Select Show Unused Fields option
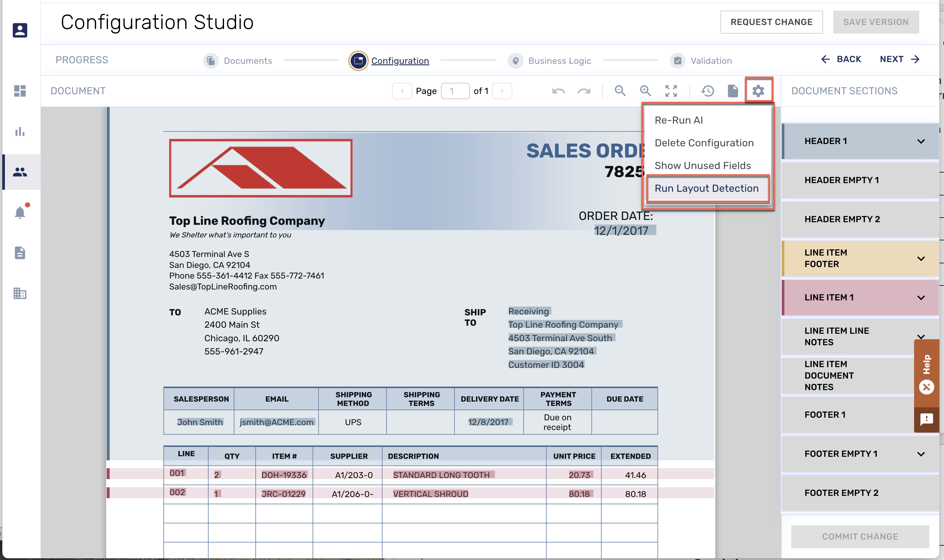The image size is (944, 560). click(702, 165)
